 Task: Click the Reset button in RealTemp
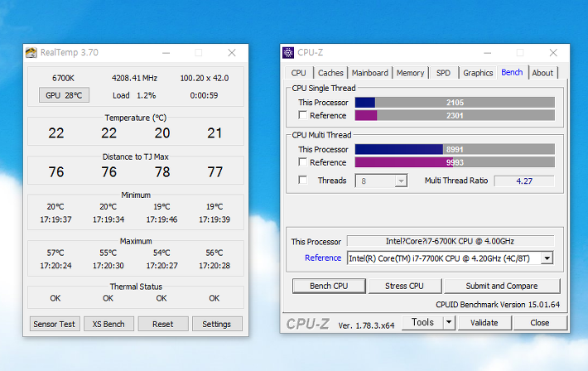point(163,324)
